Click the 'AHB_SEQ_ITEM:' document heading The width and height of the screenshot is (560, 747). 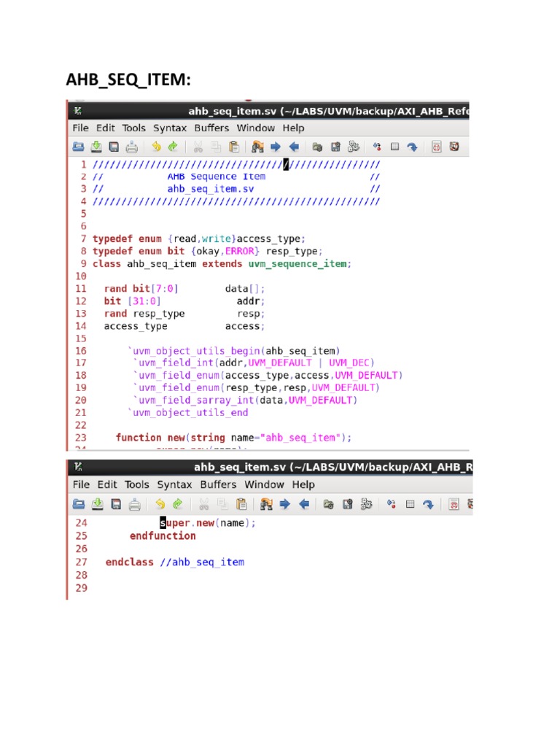click(x=128, y=80)
